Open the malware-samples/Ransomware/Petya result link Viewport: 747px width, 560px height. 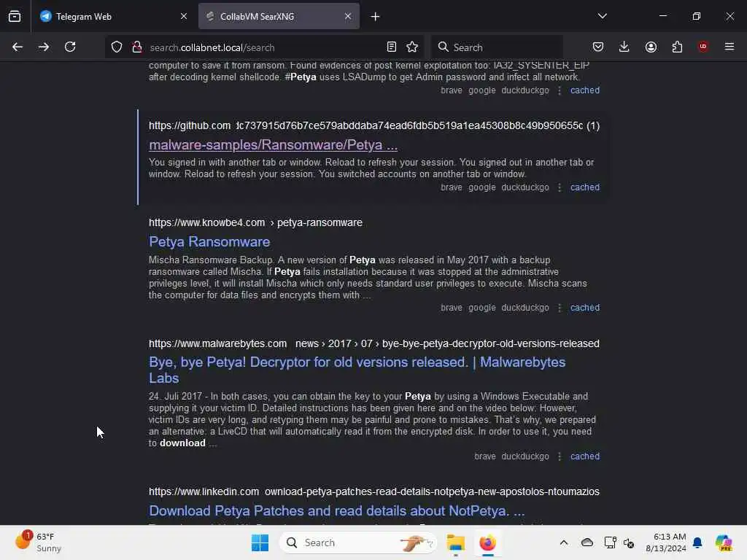tap(273, 145)
